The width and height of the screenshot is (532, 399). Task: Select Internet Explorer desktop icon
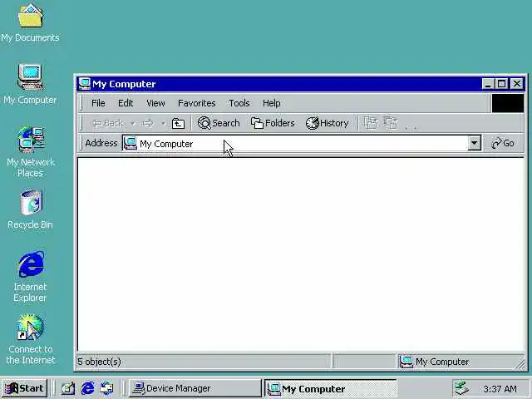pos(30,276)
